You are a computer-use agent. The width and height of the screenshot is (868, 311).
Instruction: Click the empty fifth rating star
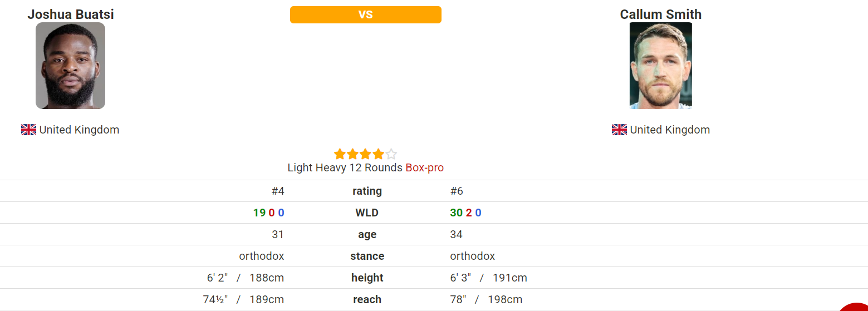click(391, 154)
